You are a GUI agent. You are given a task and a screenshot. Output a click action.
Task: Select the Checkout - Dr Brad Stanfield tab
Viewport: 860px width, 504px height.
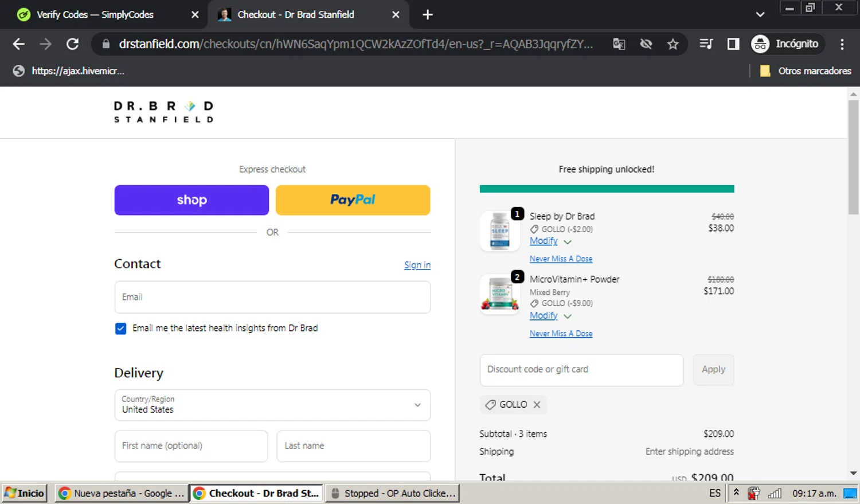tap(295, 15)
